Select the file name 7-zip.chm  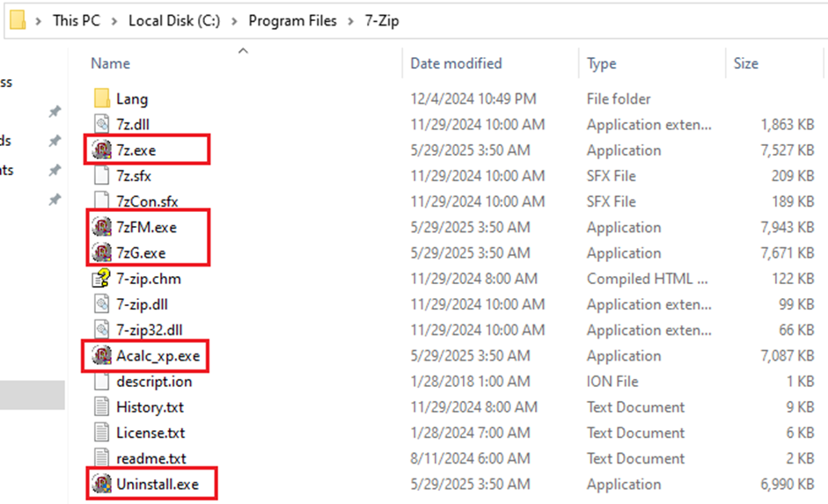pyautogui.click(x=149, y=279)
